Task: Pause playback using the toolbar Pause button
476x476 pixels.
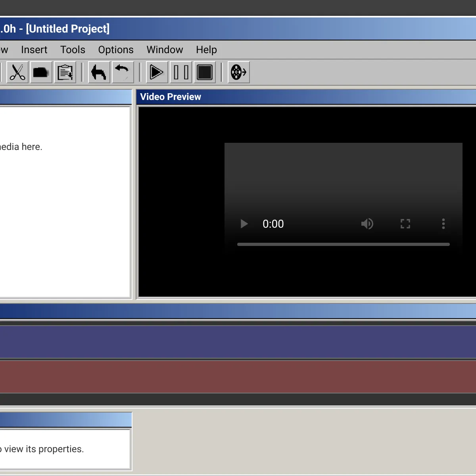Action: (181, 72)
